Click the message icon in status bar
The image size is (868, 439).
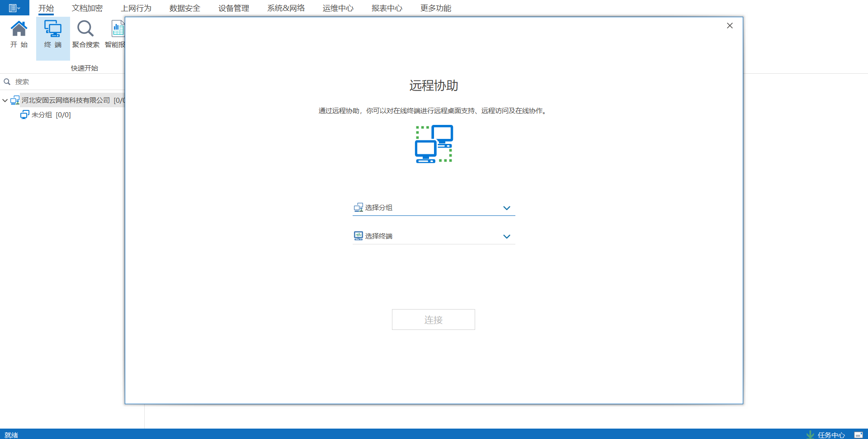[x=858, y=434]
